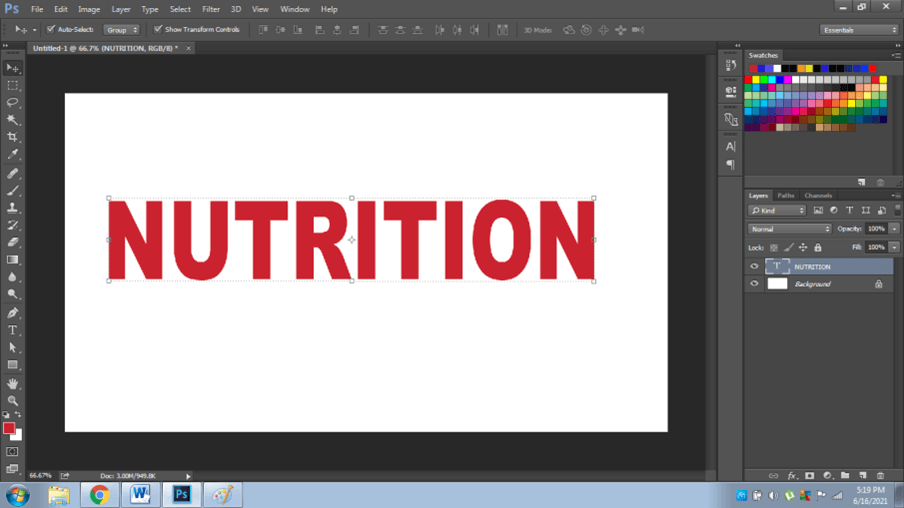Select the Horizontal Type tool
904x508 pixels.
13,330
